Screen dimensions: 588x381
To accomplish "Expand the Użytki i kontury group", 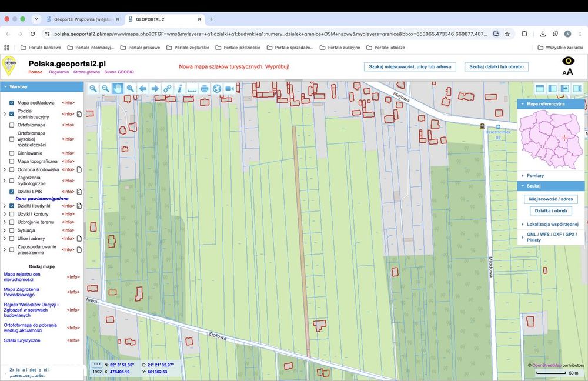I will click(x=5, y=214).
